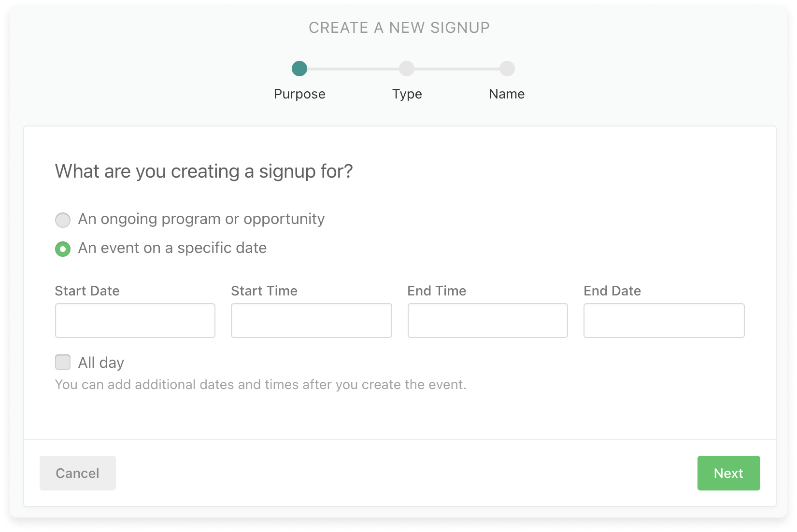Select the Type step label

click(407, 94)
